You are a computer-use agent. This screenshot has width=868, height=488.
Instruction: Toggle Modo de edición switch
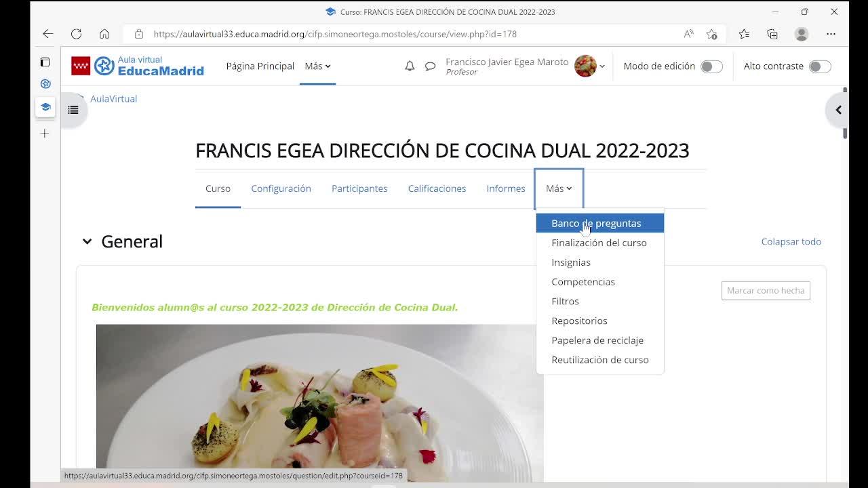click(711, 66)
